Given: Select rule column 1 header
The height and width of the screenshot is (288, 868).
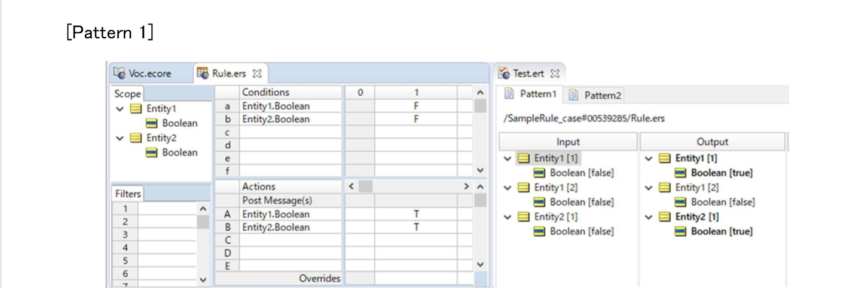Looking at the screenshot, I should [416, 93].
